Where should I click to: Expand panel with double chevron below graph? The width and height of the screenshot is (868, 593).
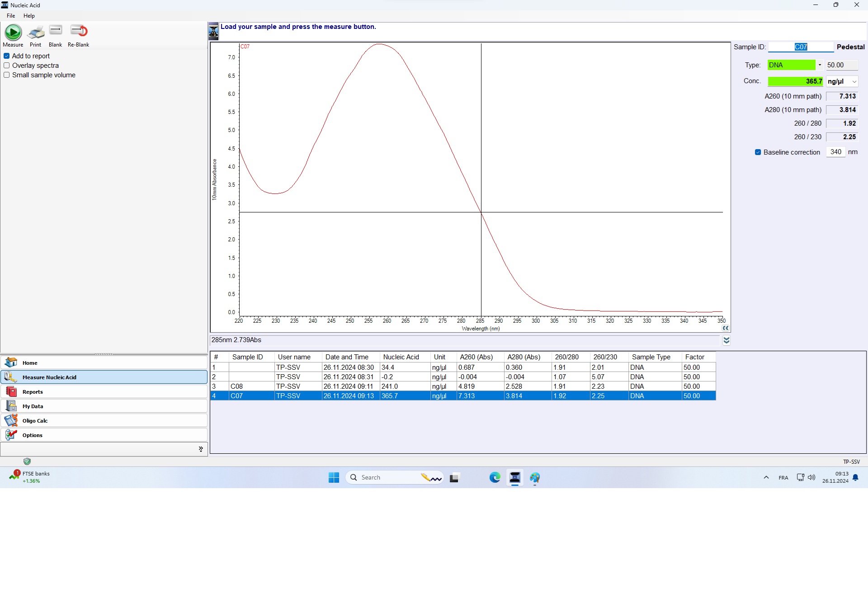coord(726,340)
